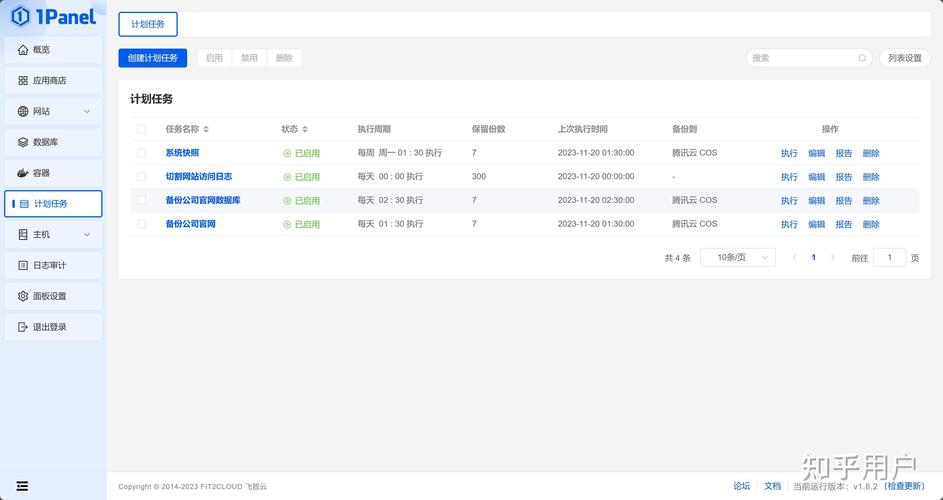
Task: Click 报告 for 系统快照
Action: [844, 153]
